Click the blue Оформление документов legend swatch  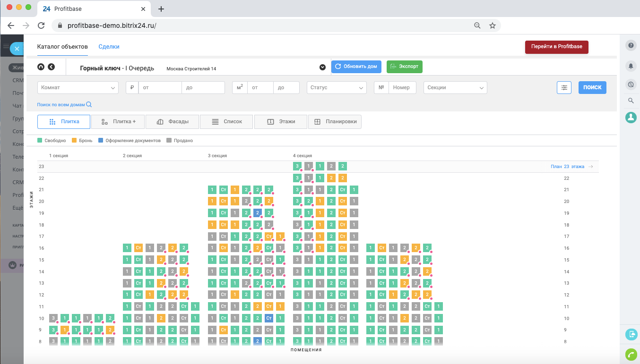pyautogui.click(x=101, y=140)
